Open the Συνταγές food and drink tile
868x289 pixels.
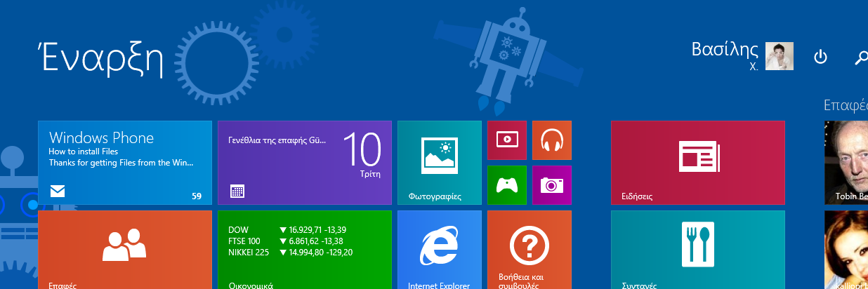point(698,250)
